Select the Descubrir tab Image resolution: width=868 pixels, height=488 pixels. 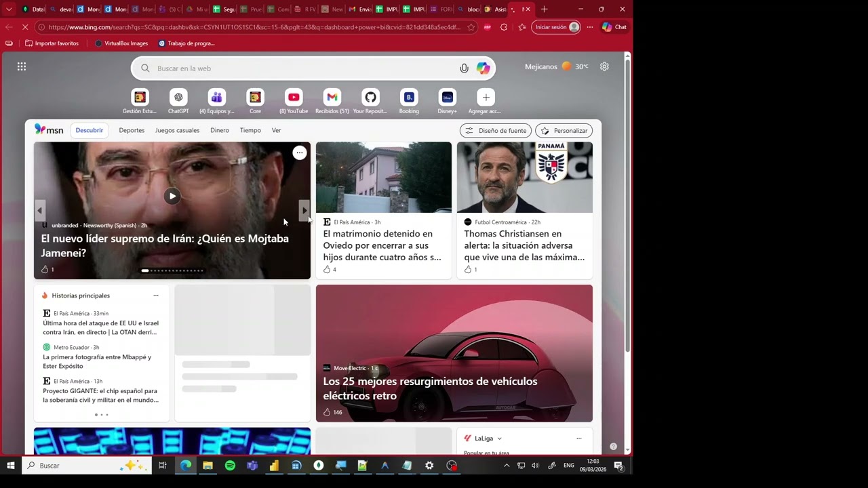coord(90,130)
